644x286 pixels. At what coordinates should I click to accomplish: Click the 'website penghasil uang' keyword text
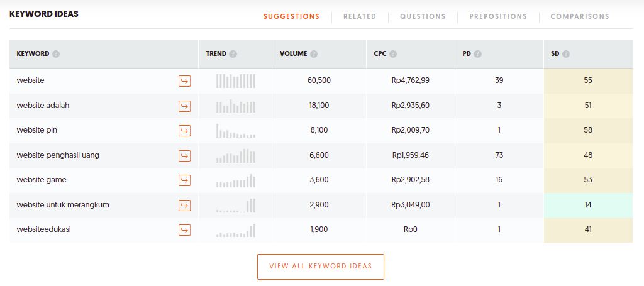point(58,155)
